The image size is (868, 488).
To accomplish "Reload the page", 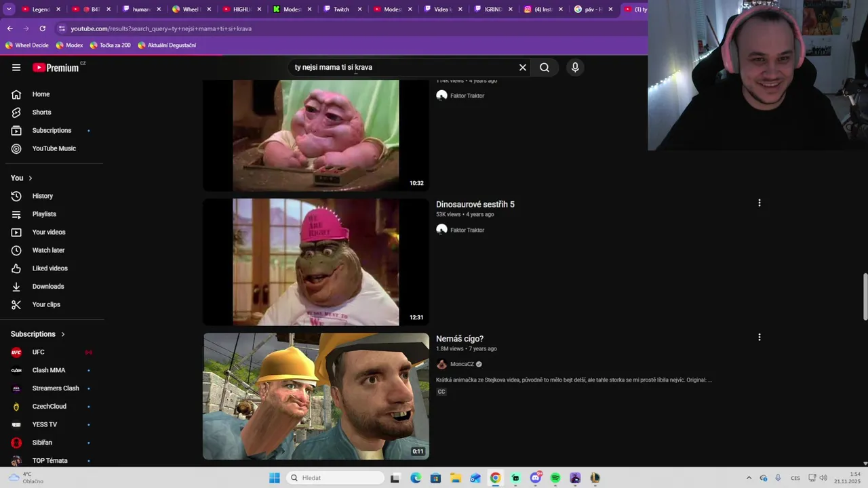I will point(42,28).
